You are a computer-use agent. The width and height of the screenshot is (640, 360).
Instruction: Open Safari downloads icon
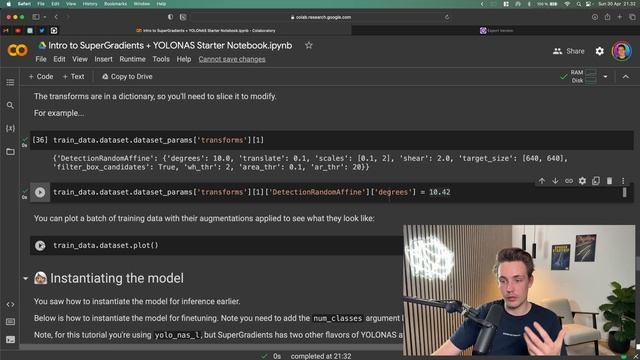coord(595,17)
